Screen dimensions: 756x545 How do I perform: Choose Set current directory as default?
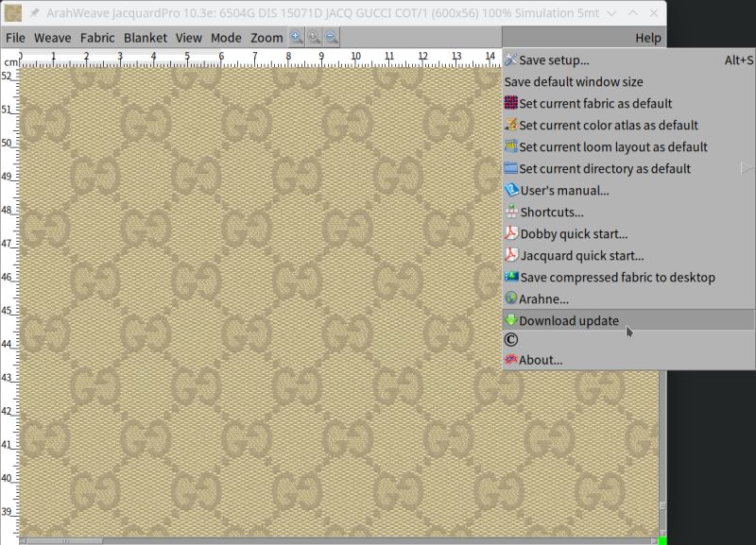pyautogui.click(x=628, y=168)
